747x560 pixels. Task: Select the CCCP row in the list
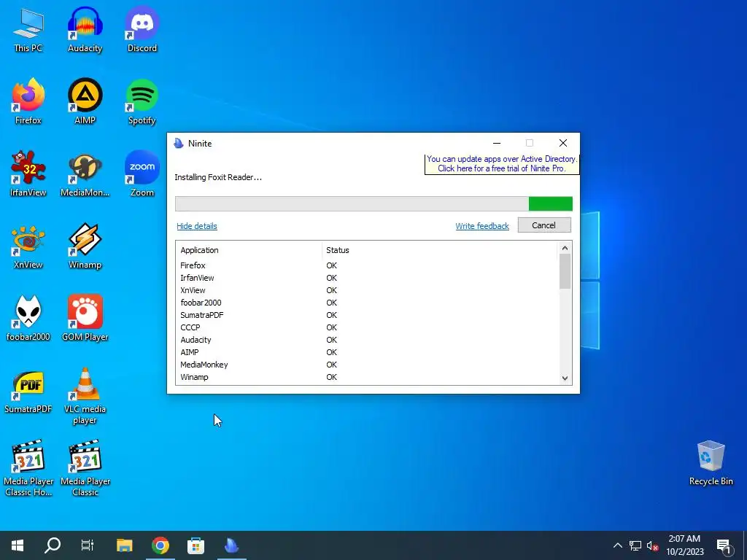tap(367, 327)
